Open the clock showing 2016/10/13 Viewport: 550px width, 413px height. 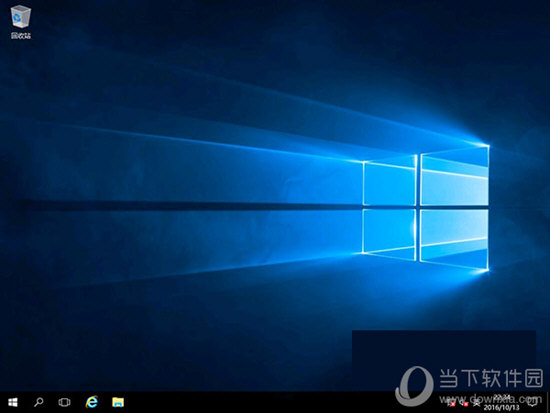pos(501,402)
